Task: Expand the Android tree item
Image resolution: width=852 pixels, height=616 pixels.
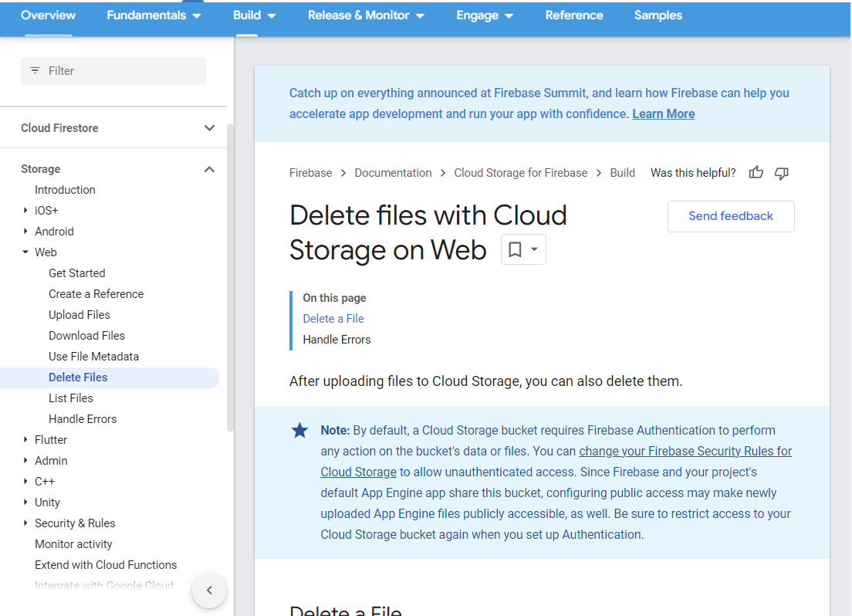Action: (25, 231)
